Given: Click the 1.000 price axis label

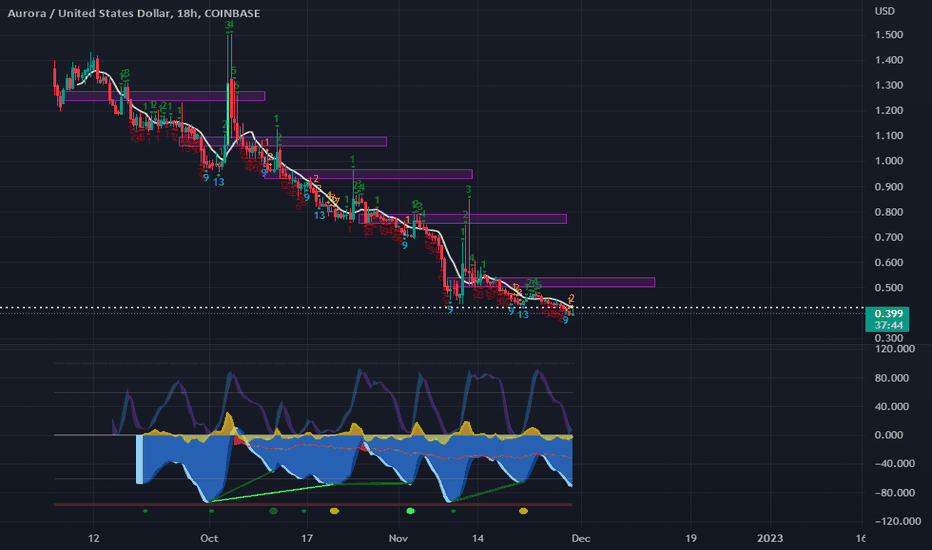Looking at the screenshot, I should 889,161.
